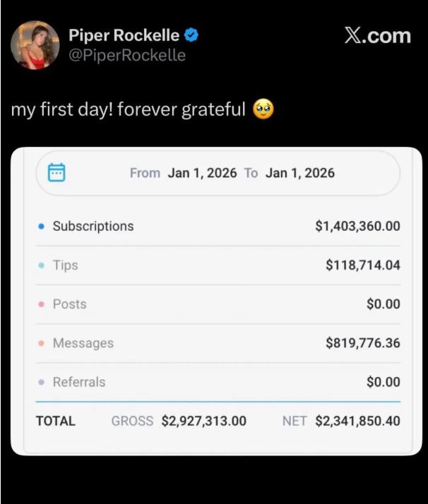
Task: Select the From date Jan 1, 2026
Action: point(202,173)
